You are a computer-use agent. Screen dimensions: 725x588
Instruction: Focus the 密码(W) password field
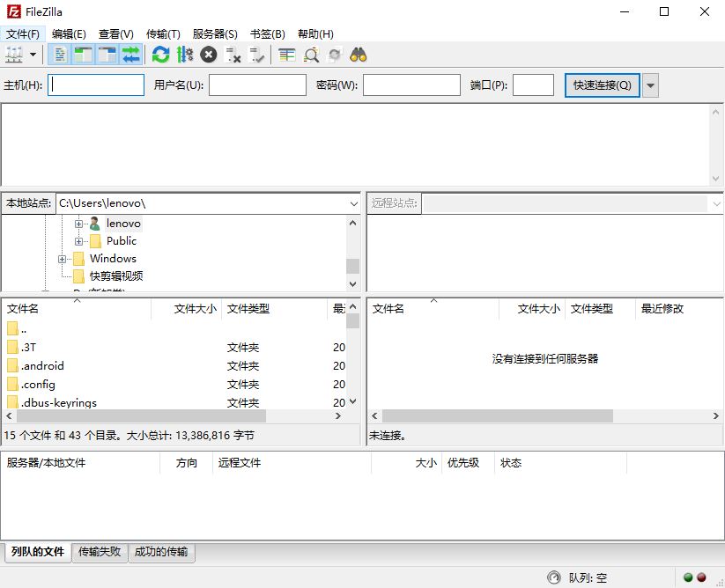(x=411, y=85)
